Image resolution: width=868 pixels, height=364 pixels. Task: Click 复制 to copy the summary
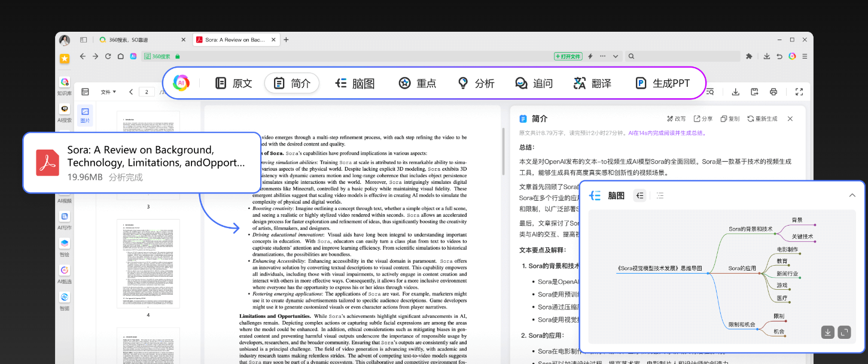[730, 119]
